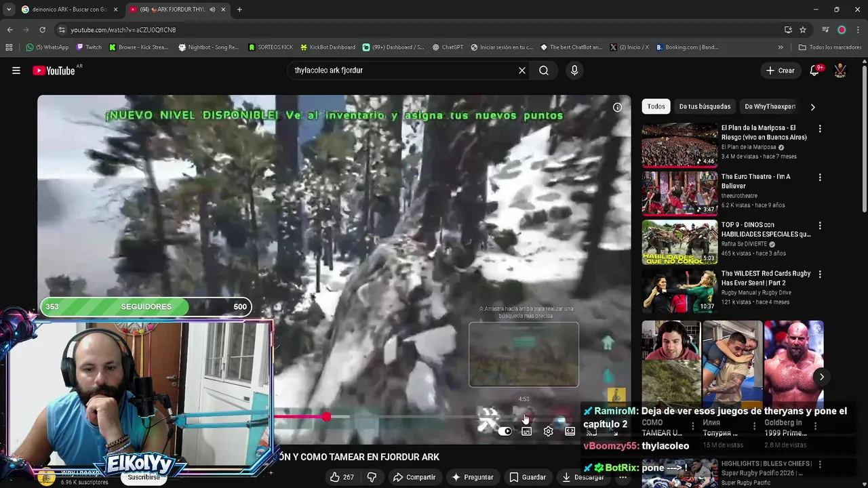Click the Suscribirse button

[x=144, y=477]
